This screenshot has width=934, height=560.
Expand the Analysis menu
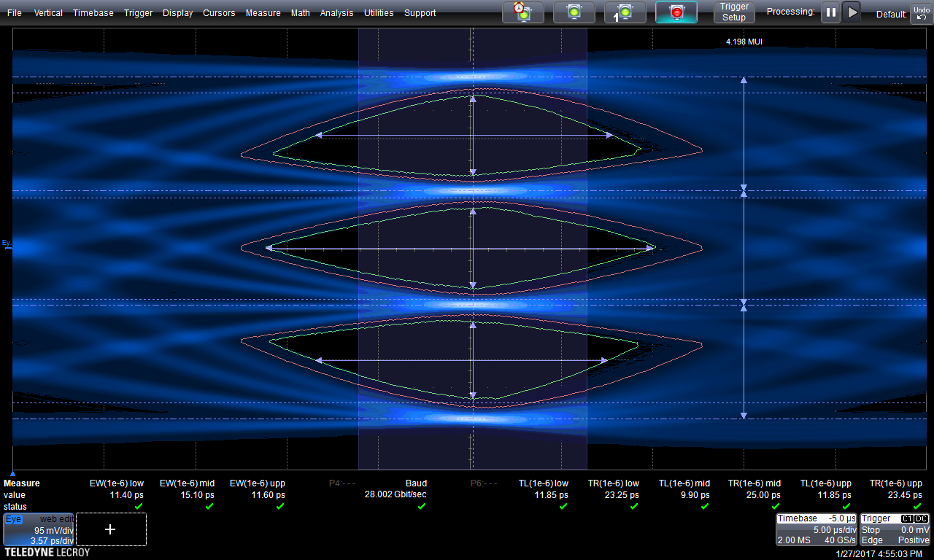[336, 13]
